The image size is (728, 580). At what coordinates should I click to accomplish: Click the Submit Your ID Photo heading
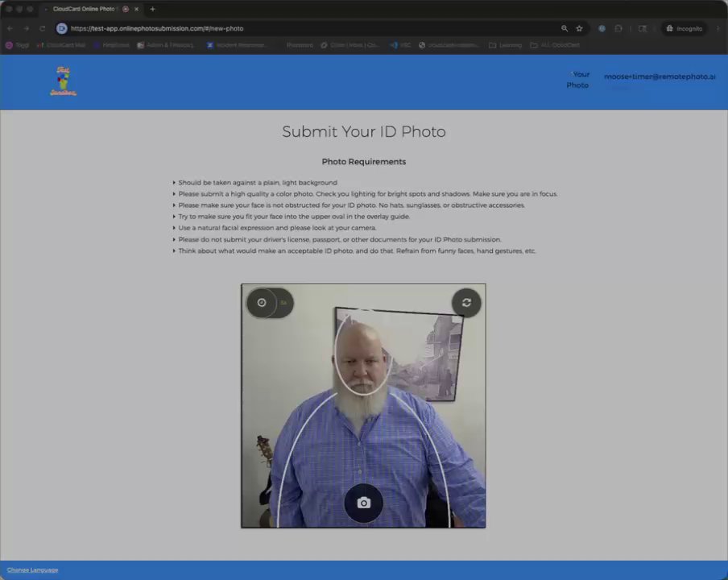tap(363, 131)
